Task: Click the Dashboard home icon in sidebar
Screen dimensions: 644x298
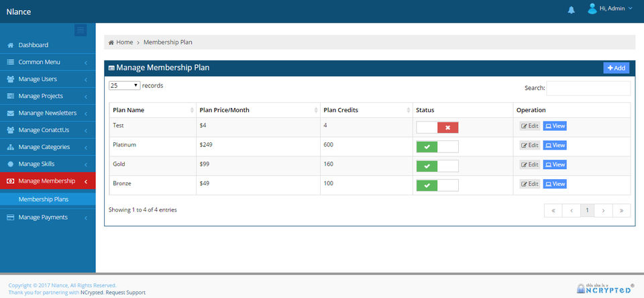Action: pyautogui.click(x=11, y=45)
